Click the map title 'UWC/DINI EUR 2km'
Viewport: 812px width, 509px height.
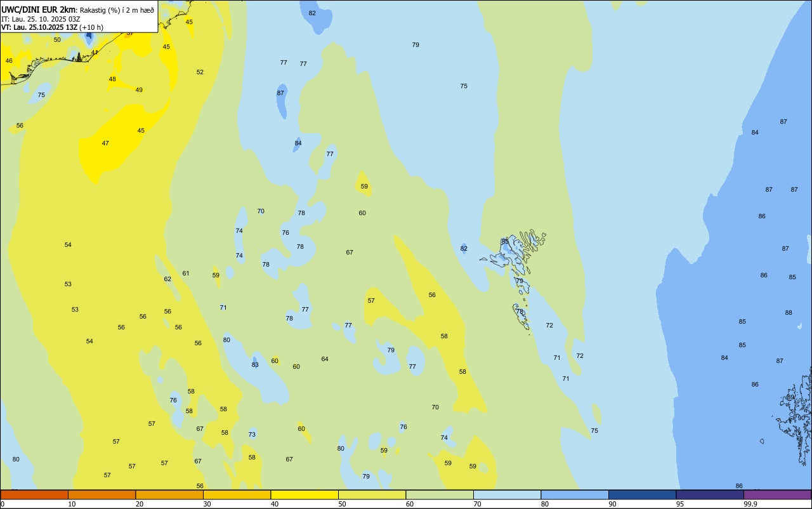point(39,10)
